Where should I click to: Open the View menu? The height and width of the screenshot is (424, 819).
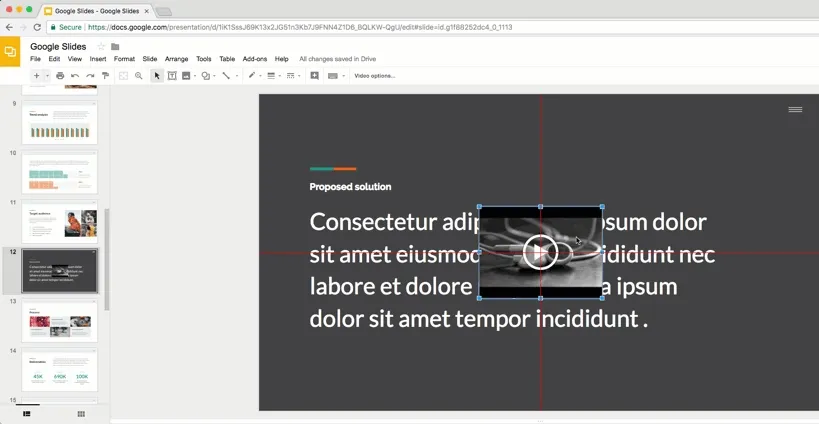(75, 59)
